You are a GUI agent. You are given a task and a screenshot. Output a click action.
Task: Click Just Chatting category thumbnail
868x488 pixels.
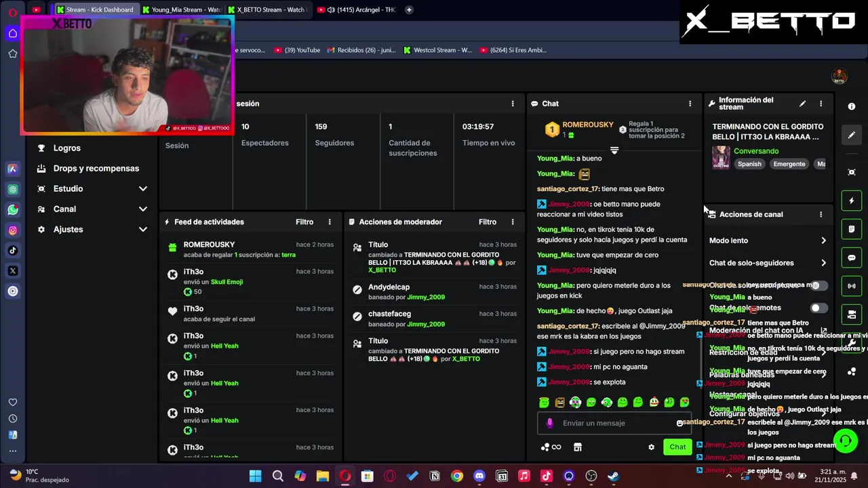point(721,157)
